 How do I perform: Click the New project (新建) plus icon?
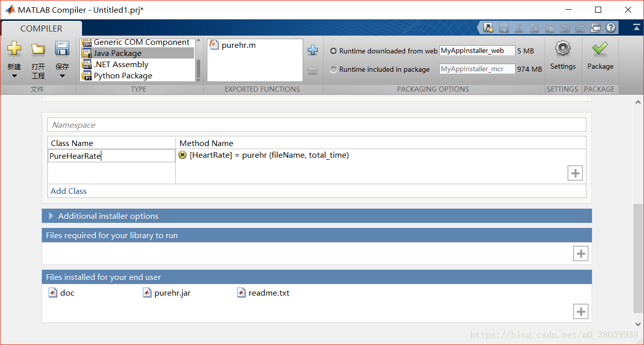point(14,49)
